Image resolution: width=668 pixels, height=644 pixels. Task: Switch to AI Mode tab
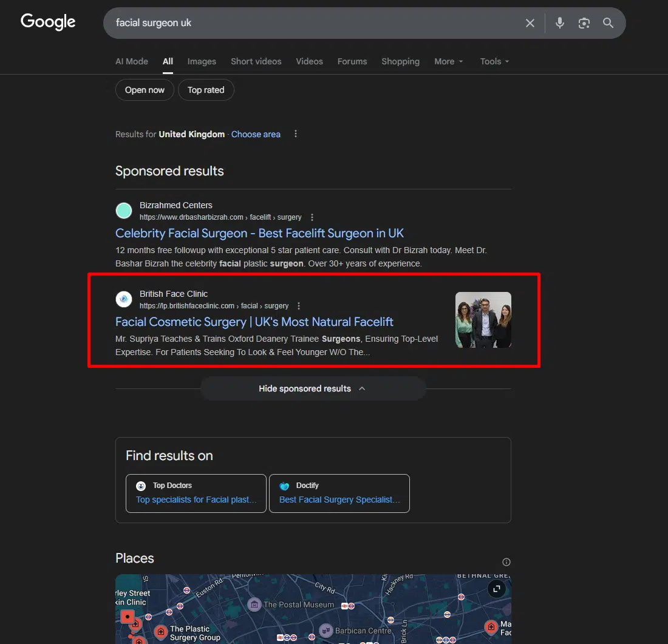[132, 61]
